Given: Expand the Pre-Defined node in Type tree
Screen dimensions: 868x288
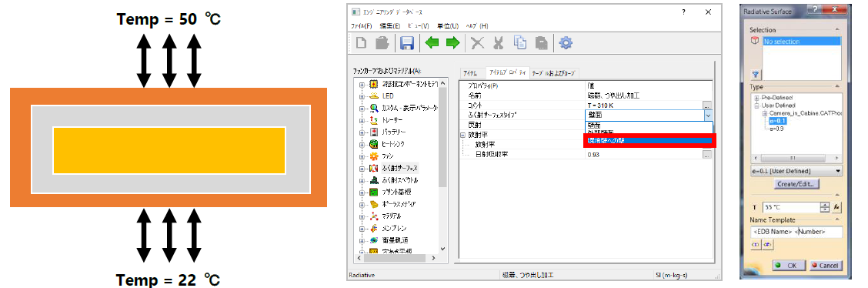Looking at the screenshot, I should pyautogui.click(x=756, y=98).
